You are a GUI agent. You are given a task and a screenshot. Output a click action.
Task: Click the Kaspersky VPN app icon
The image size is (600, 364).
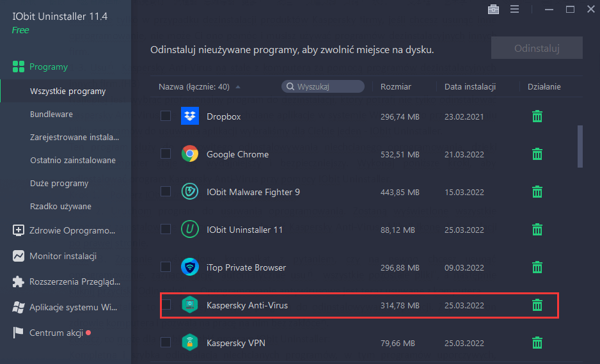[190, 342]
